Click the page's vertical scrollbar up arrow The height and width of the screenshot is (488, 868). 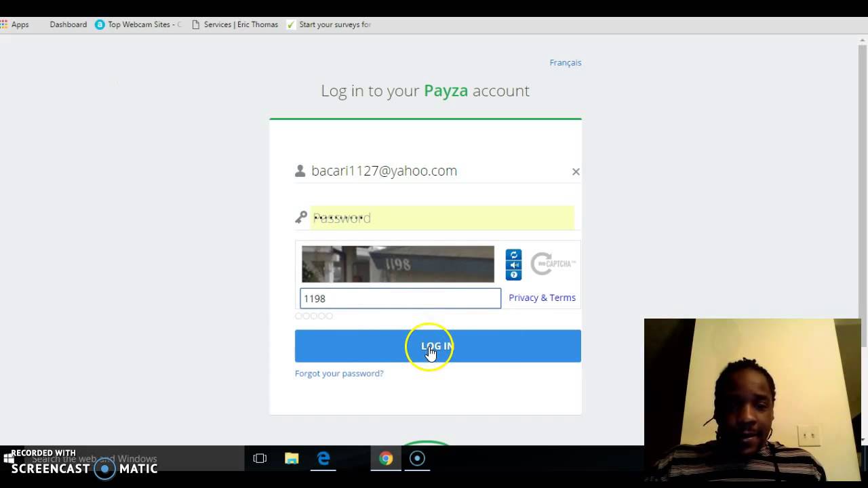[x=863, y=41]
